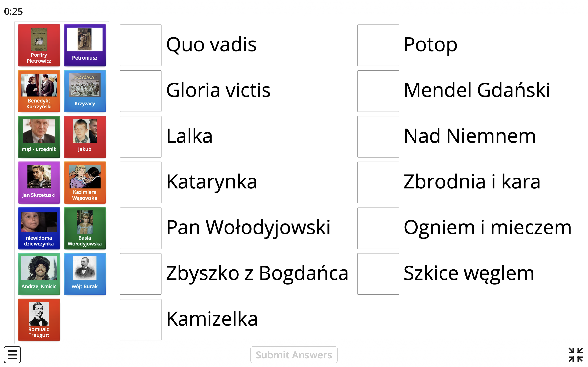Screen dimensions: 588x367
Task: Select the Benedykt Korczyński card
Action: pyautogui.click(x=39, y=91)
